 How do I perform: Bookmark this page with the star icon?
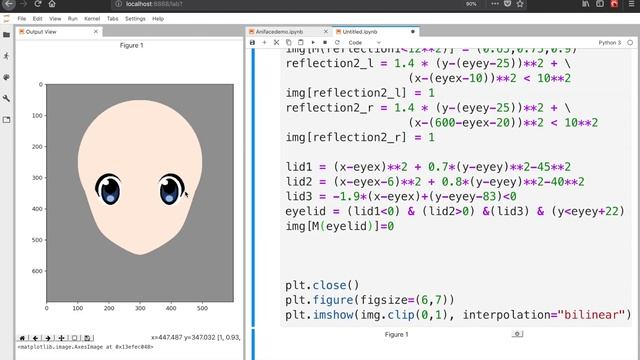click(x=520, y=4)
